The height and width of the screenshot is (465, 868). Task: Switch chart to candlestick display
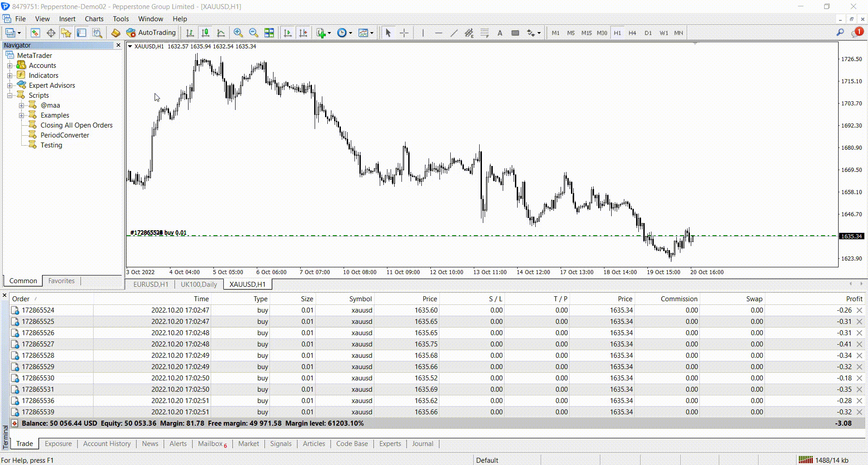[205, 33]
